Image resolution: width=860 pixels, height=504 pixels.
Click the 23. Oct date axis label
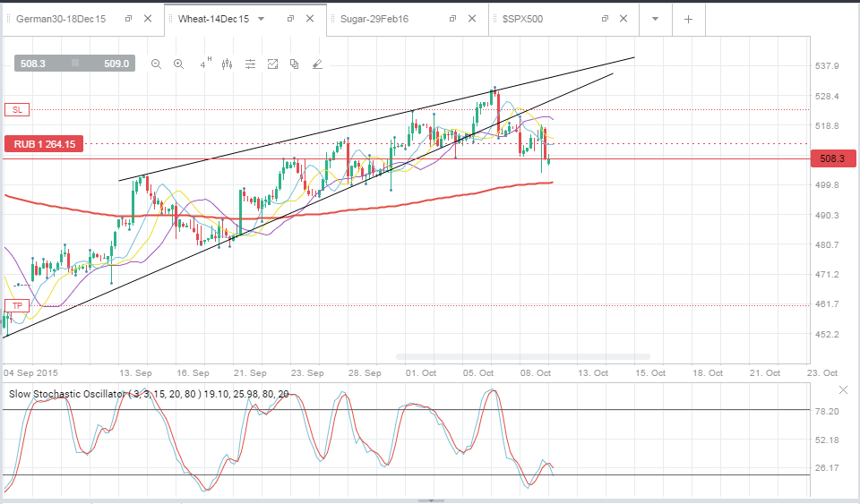point(822,373)
